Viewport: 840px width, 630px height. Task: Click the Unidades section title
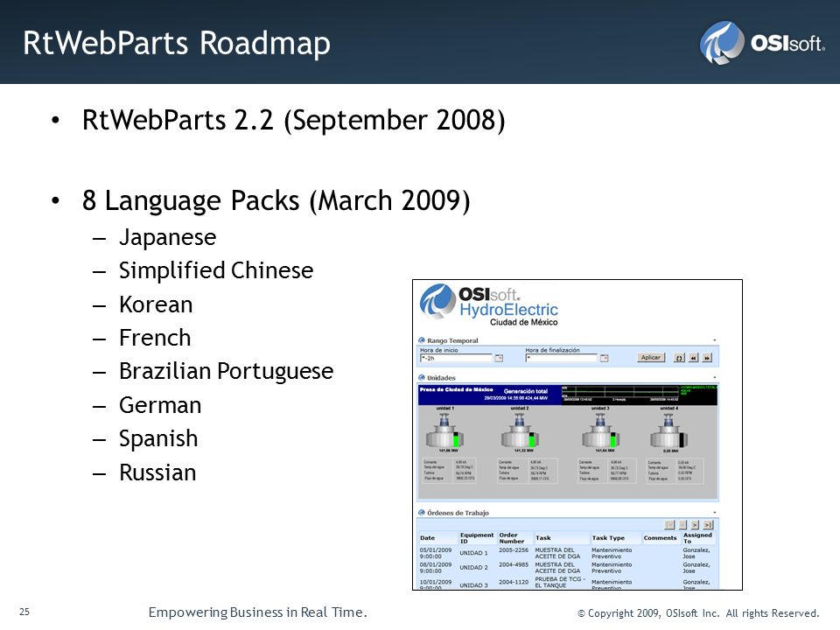coord(441,378)
